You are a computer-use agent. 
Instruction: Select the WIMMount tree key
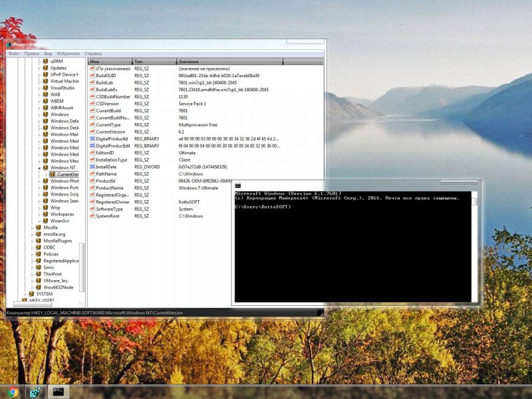pyautogui.click(x=62, y=108)
